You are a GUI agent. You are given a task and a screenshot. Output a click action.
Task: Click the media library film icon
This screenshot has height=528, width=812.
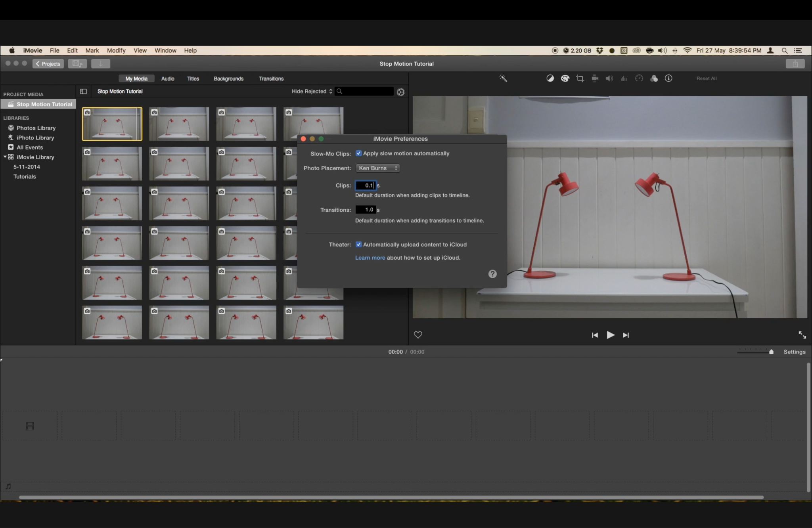tap(77, 63)
